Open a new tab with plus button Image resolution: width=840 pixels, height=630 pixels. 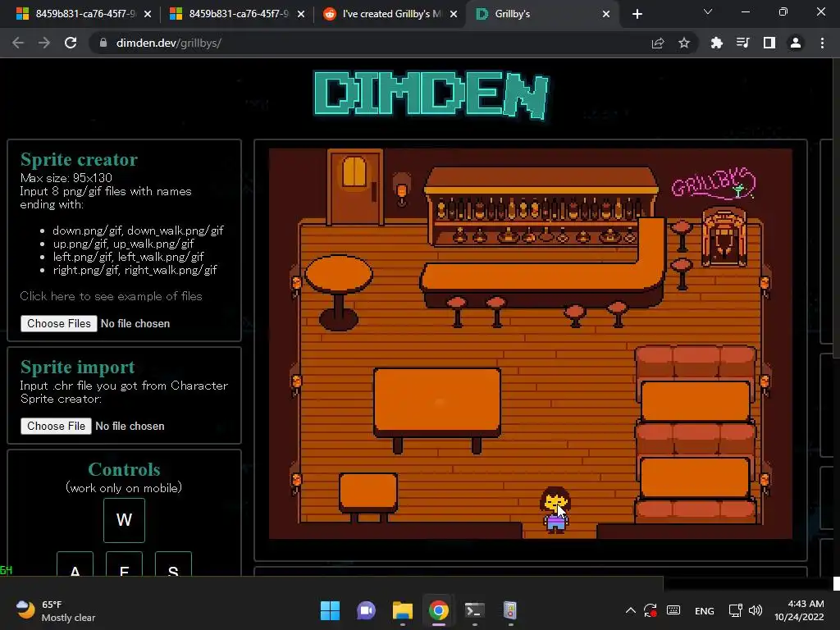tap(637, 14)
